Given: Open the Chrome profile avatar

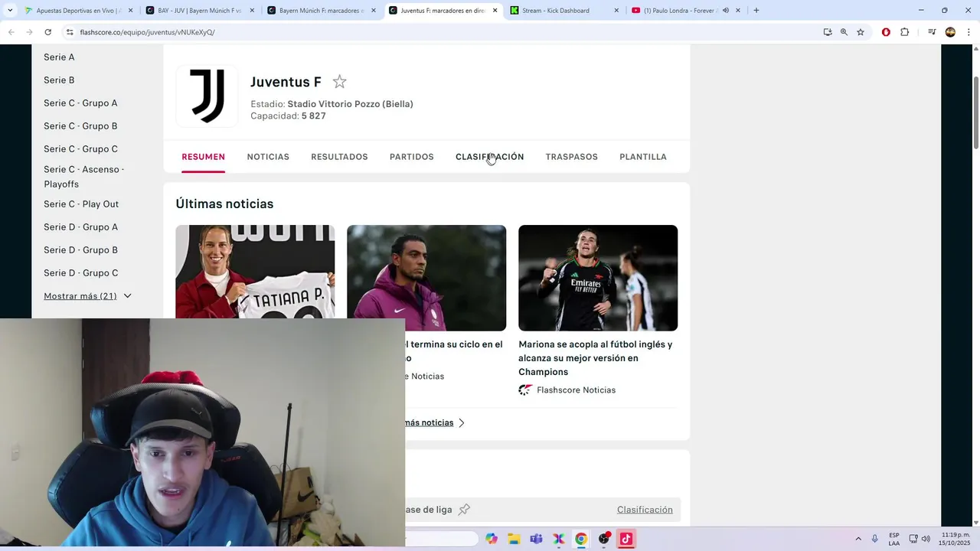Looking at the screenshot, I should 950,32.
